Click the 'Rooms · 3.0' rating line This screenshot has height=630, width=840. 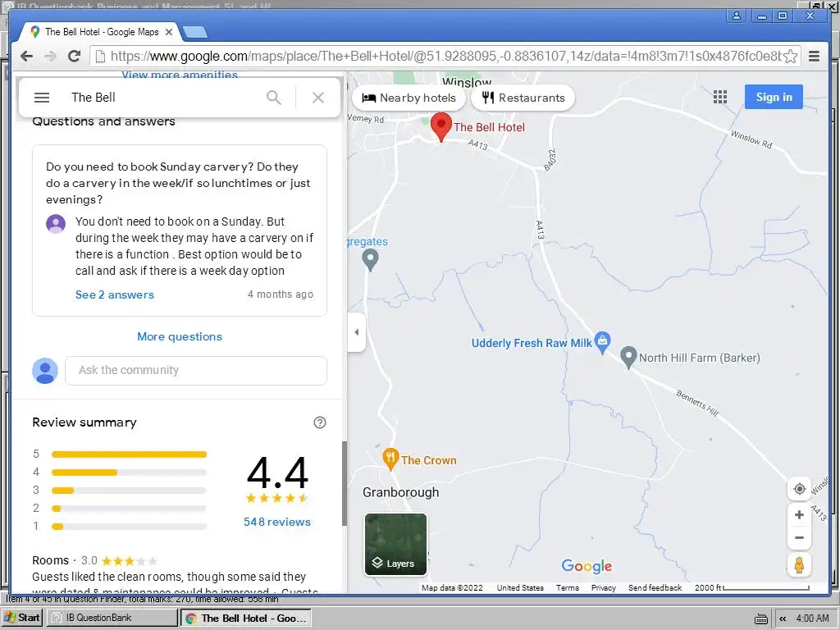click(x=94, y=561)
